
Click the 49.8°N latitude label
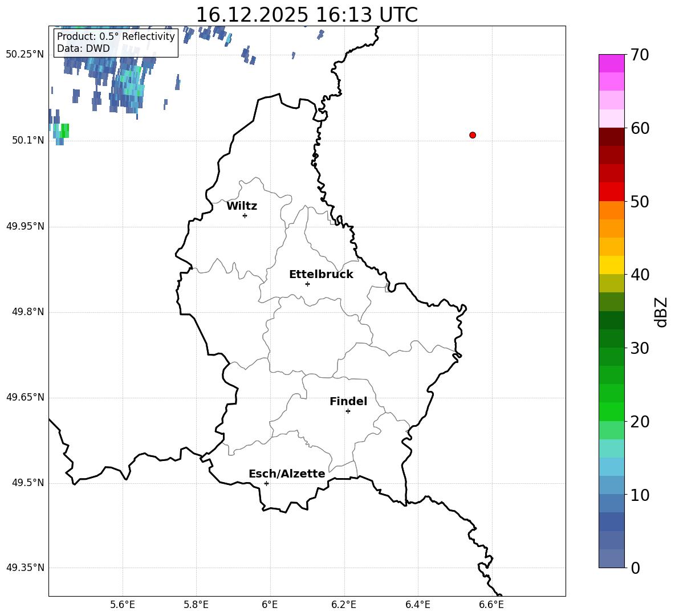coord(28,312)
